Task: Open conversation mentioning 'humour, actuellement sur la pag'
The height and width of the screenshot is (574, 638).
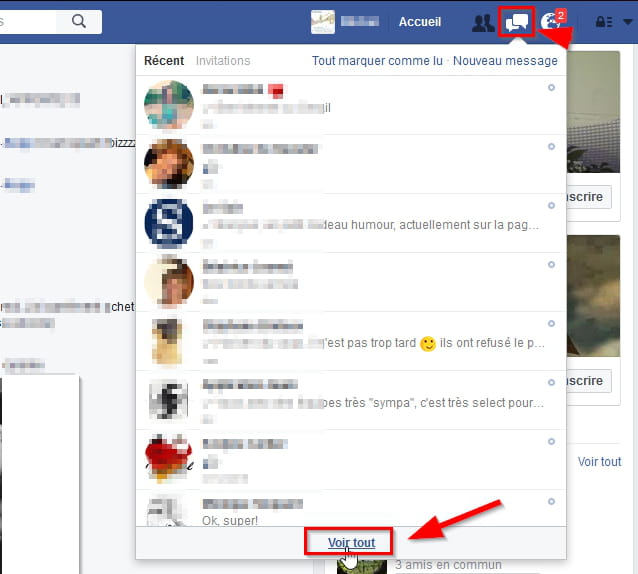Action: click(x=351, y=223)
